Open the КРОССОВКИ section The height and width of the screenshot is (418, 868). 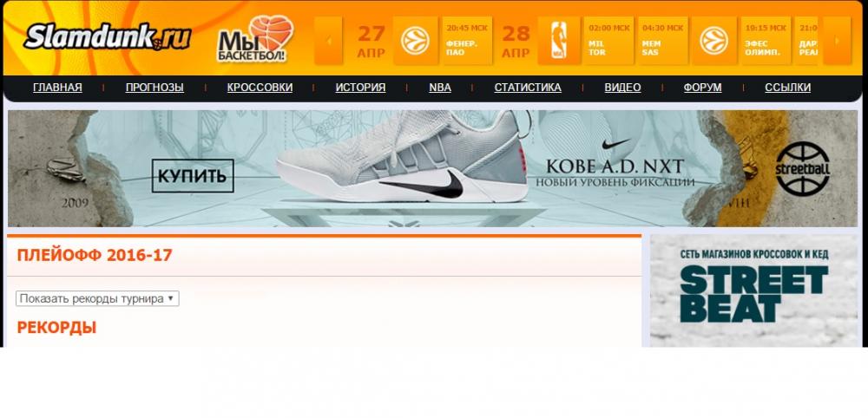[260, 88]
